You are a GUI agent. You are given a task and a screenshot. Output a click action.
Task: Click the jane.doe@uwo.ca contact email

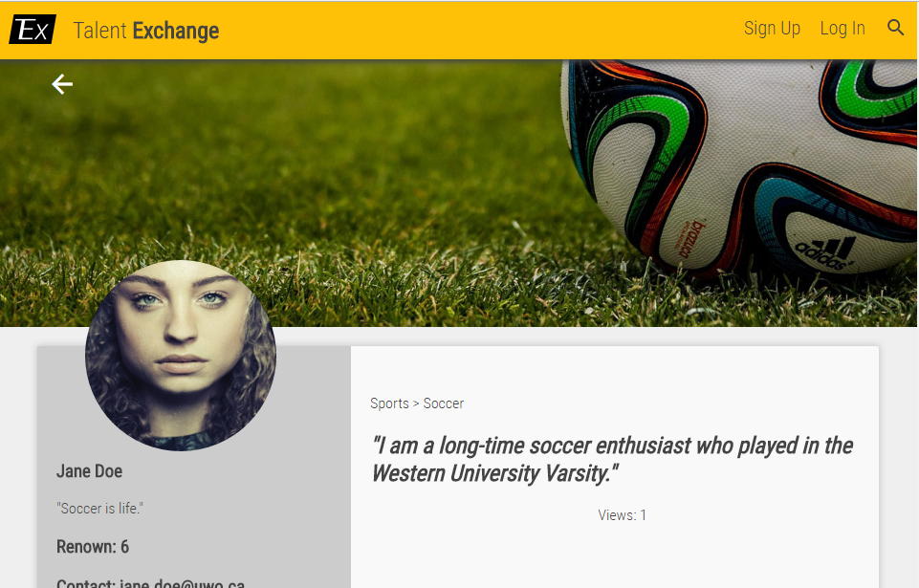click(x=182, y=584)
